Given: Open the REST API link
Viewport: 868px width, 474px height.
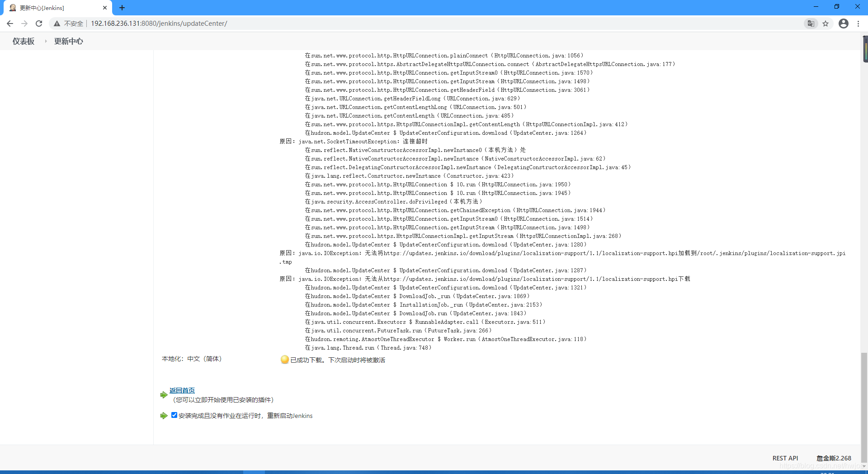Looking at the screenshot, I should 785,458.
